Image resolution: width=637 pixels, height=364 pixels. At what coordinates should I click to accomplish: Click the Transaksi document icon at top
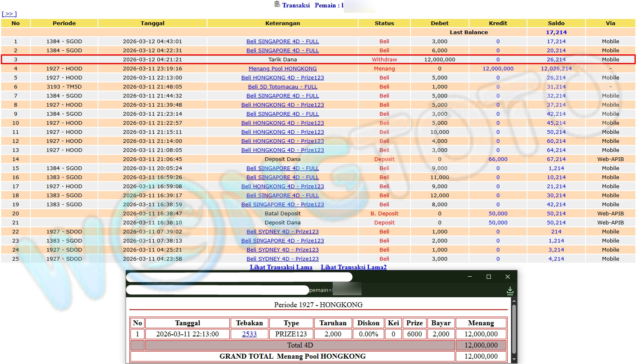coord(277,5)
